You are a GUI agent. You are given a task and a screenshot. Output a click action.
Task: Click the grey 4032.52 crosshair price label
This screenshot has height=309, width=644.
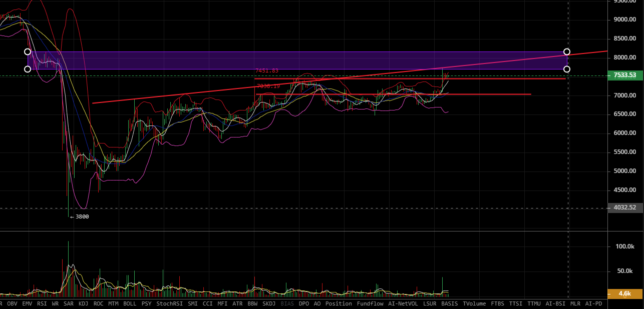pyautogui.click(x=625, y=208)
